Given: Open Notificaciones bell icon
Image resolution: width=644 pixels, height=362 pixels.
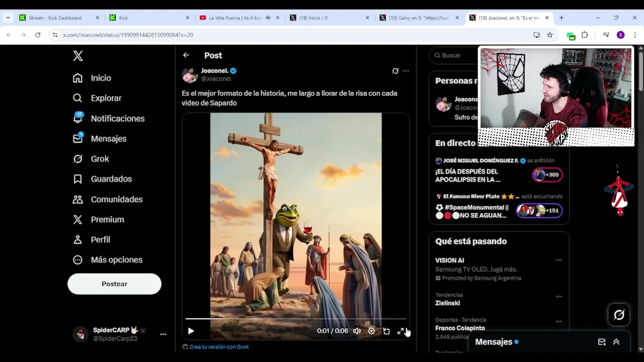Looking at the screenshot, I should pyautogui.click(x=77, y=118).
